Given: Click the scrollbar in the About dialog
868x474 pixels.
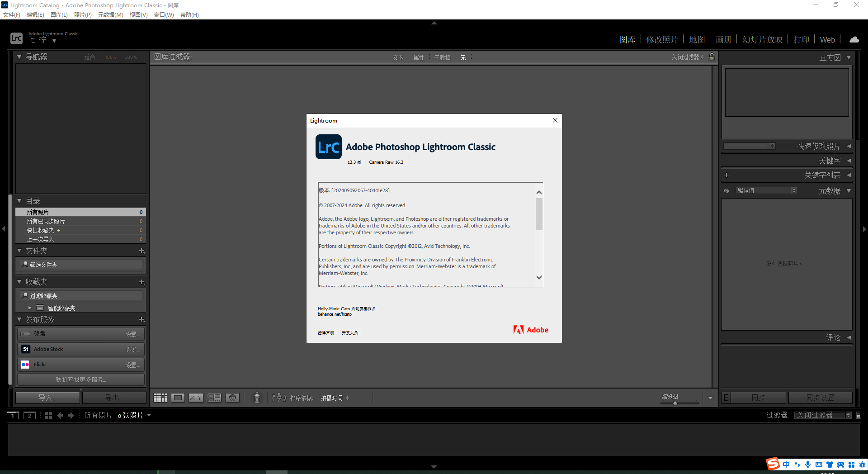Looking at the screenshot, I should click(x=538, y=215).
